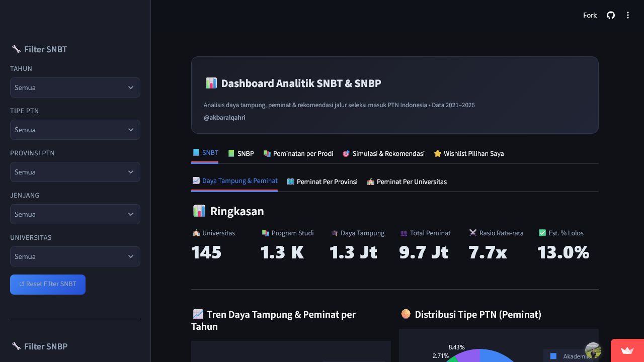Image resolution: width=644 pixels, height=362 pixels.
Task: Show the Peminat Per Provinsi sub-tab
Action: (322, 182)
